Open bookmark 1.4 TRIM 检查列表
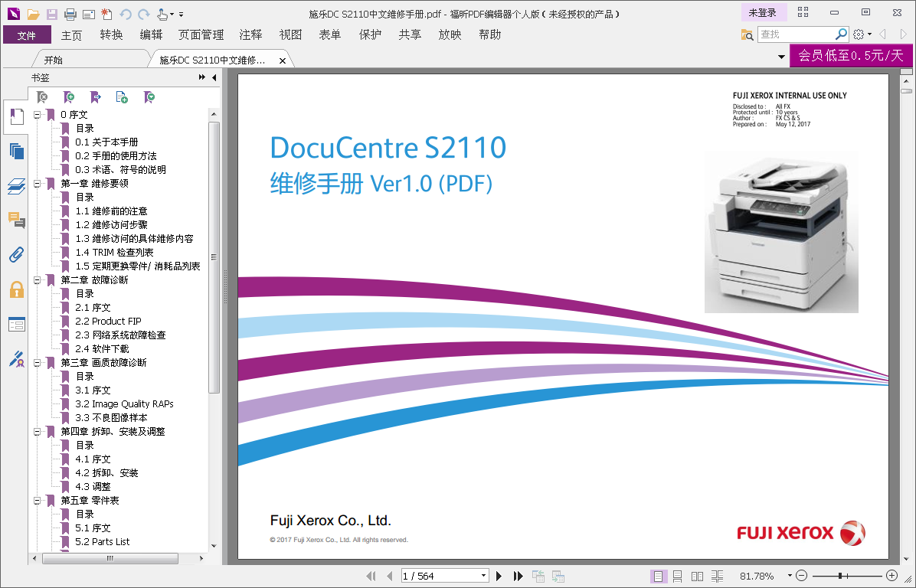 (115, 252)
